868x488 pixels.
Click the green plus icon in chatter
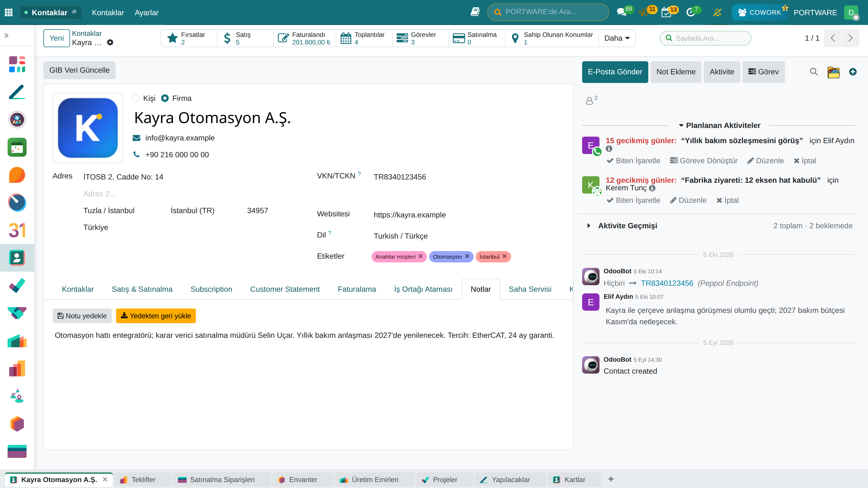(x=853, y=72)
